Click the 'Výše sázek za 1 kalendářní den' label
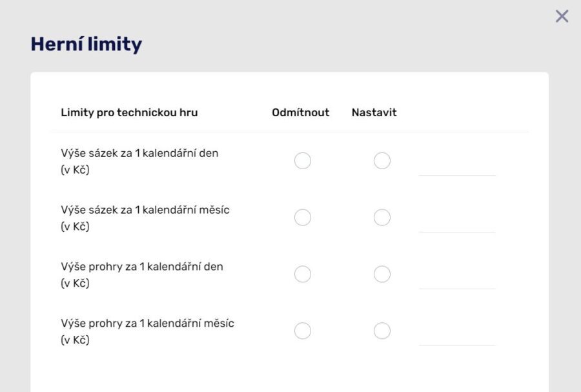 coord(139,154)
